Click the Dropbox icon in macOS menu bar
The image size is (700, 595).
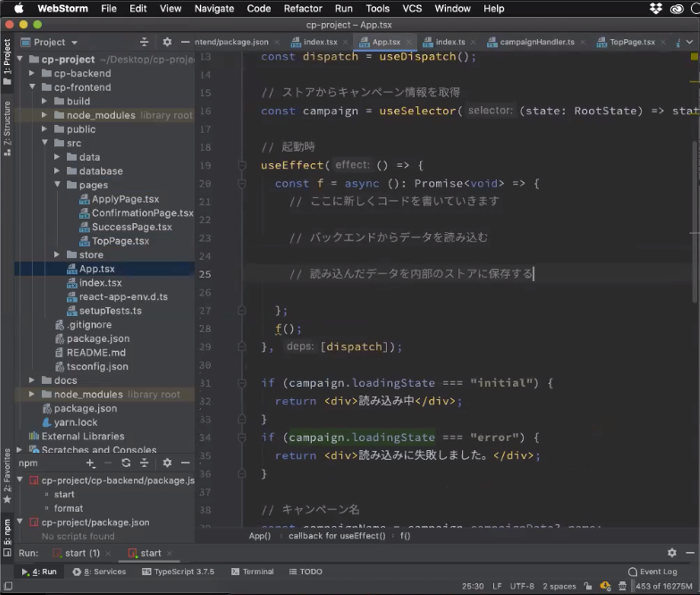656,9
